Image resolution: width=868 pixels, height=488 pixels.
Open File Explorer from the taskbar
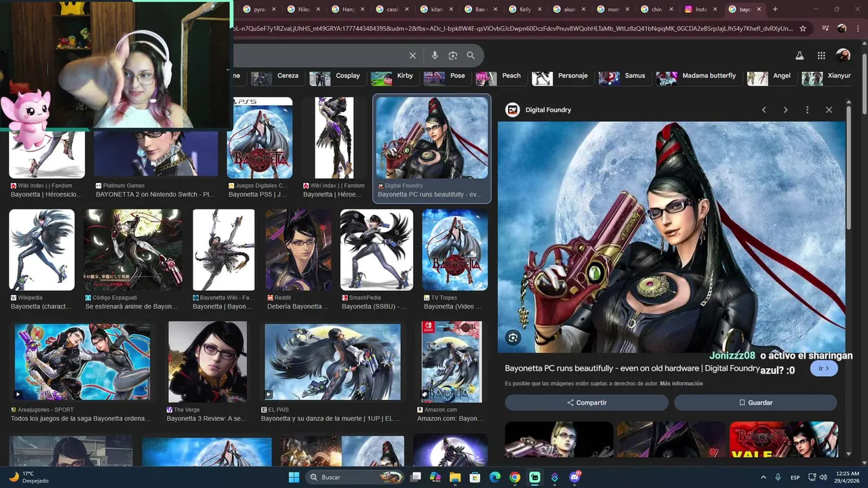pyautogui.click(x=456, y=477)
